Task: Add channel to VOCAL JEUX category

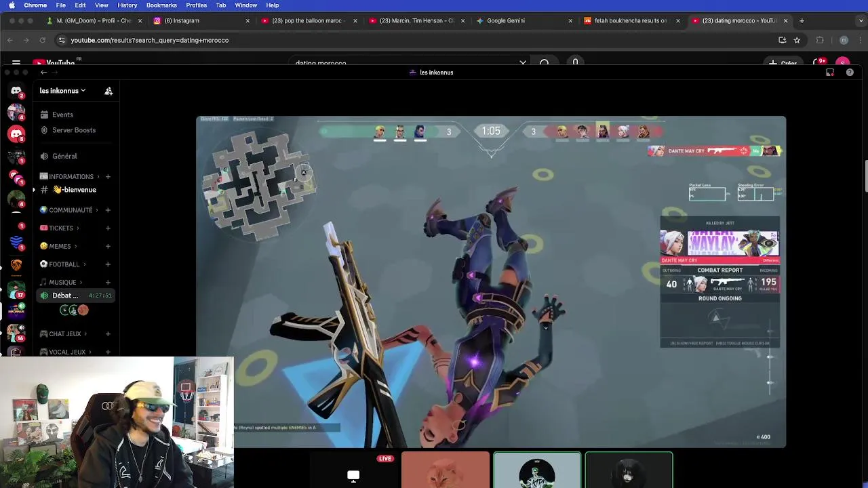Action: tap(108, 352)
